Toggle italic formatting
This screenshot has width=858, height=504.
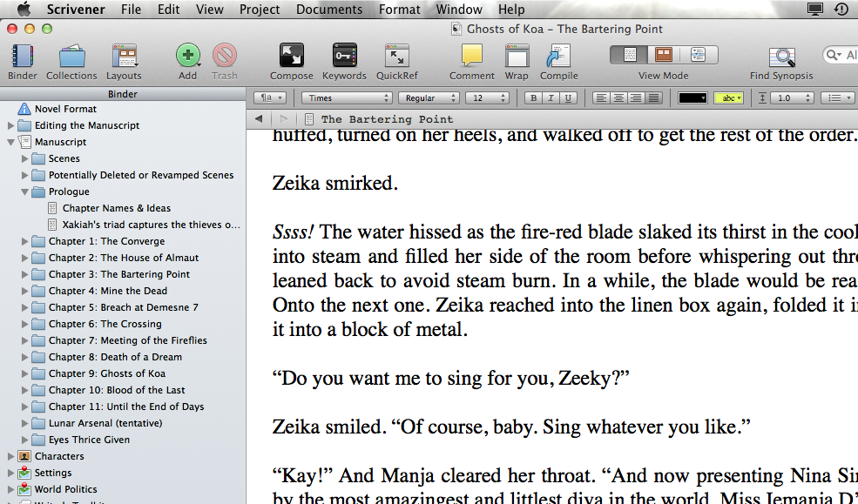click(551, 97)
